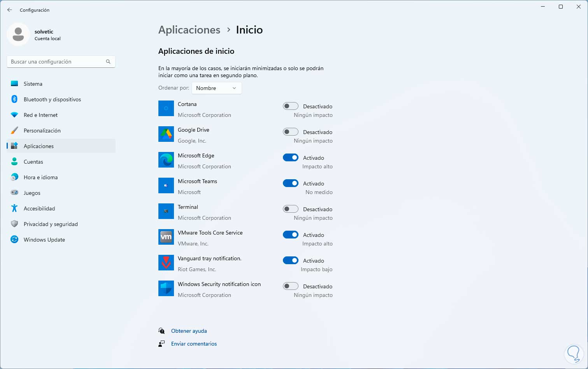Click the Sistema monitor icon

[14, 84]
